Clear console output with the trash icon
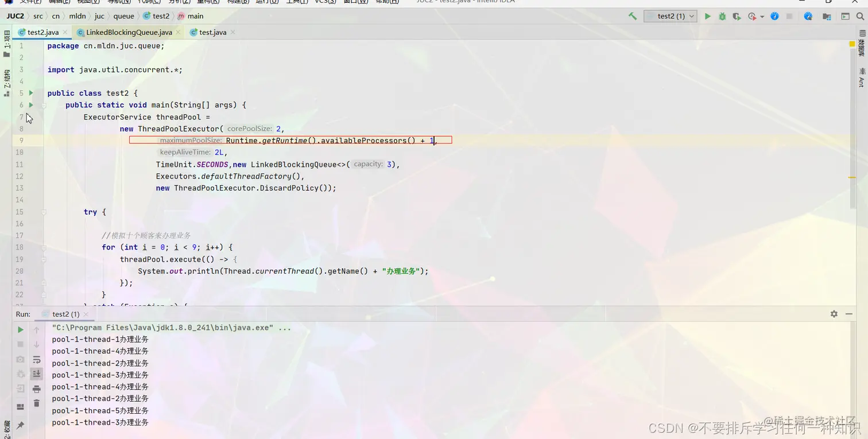This screenshot has width=868, height=439. pyautogui.click(x=36, y=403)
